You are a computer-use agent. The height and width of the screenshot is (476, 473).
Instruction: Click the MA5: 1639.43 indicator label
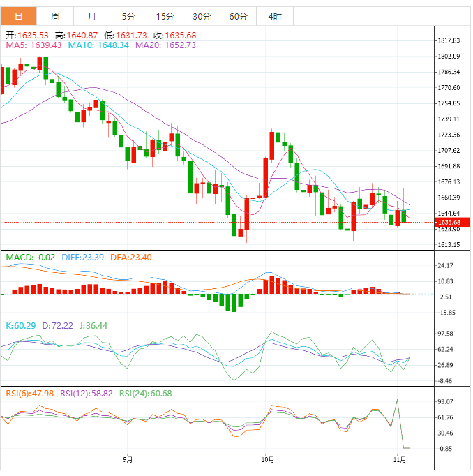pyautogui.click(x=33, y=45)
